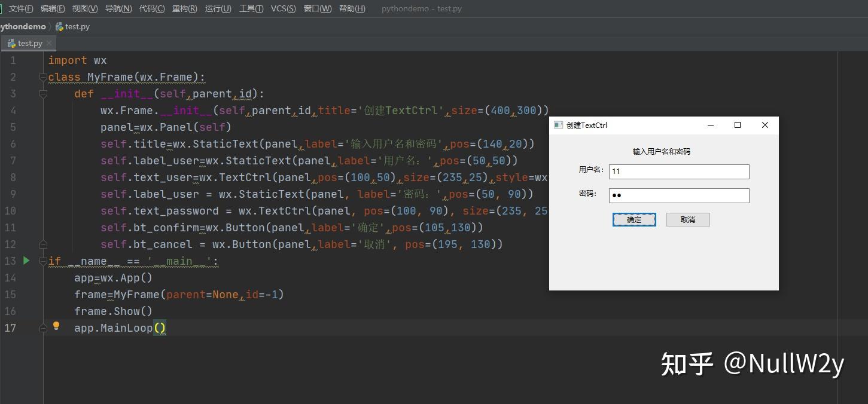The height and width of the screenshot is (404, 868).
Task: Open the 重构(R) menu
Action: pyautogui.click(x=185, y=8)
